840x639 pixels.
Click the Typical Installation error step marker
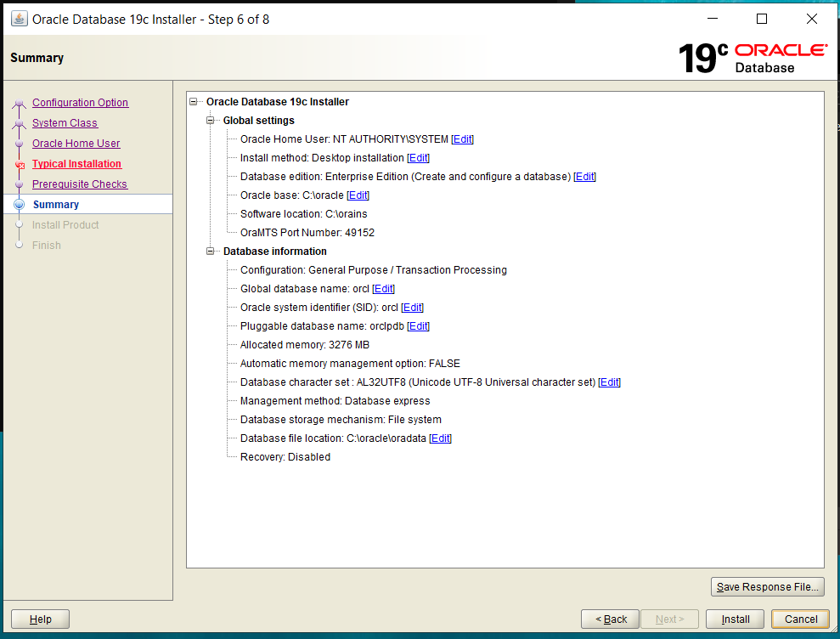[x=20, y=165]
